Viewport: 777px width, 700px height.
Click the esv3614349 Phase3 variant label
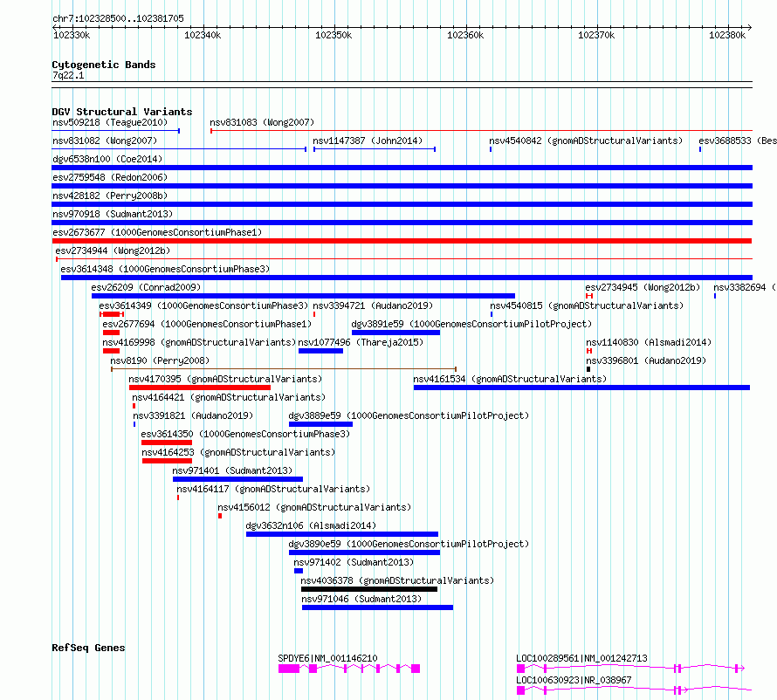[x=203, y=305]
